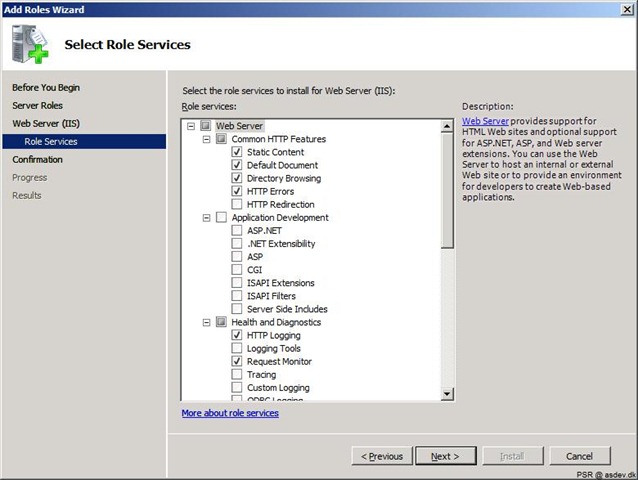Check the CGI checkbox
638x480 pixels.
(237, 270)
